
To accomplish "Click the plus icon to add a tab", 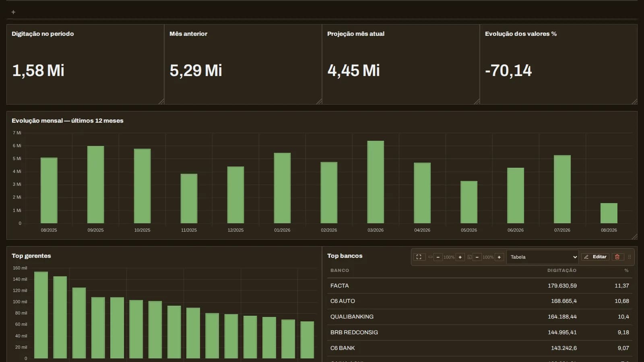I will click(x=13, y=12).
